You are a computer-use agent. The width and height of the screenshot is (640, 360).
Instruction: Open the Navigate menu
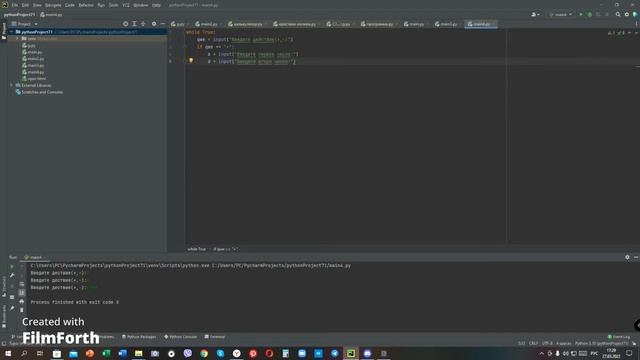53,5
